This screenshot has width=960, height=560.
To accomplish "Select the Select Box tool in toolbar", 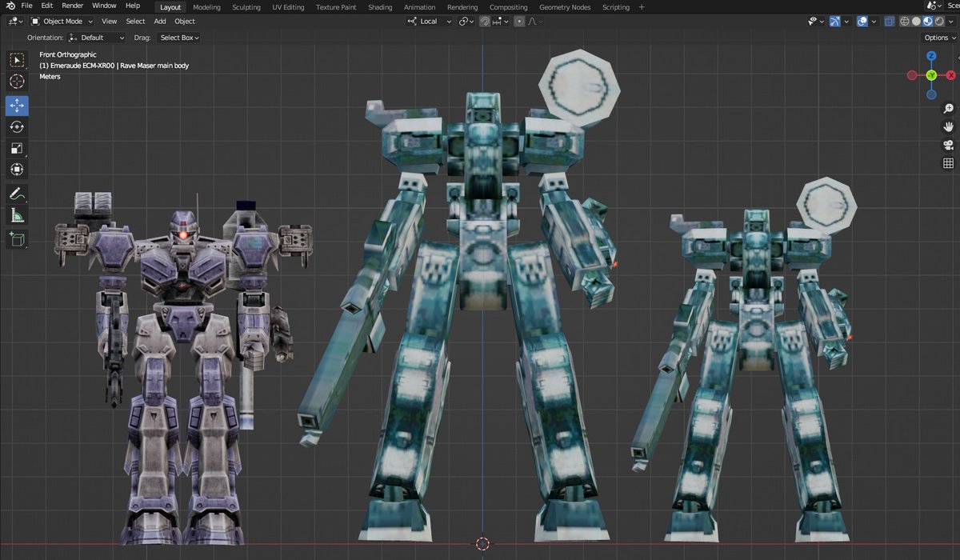I will point(17,60).
